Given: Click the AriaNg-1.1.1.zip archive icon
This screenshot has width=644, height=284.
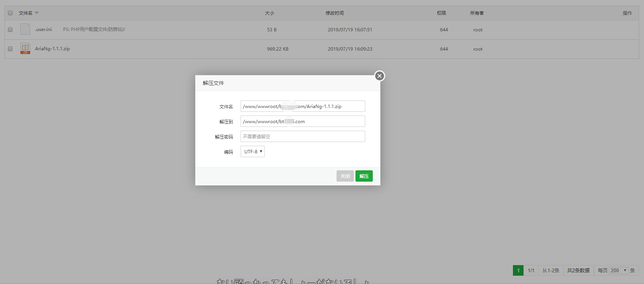Looking at the screenshot, I should pyautogui.click(x=25, y=48).
